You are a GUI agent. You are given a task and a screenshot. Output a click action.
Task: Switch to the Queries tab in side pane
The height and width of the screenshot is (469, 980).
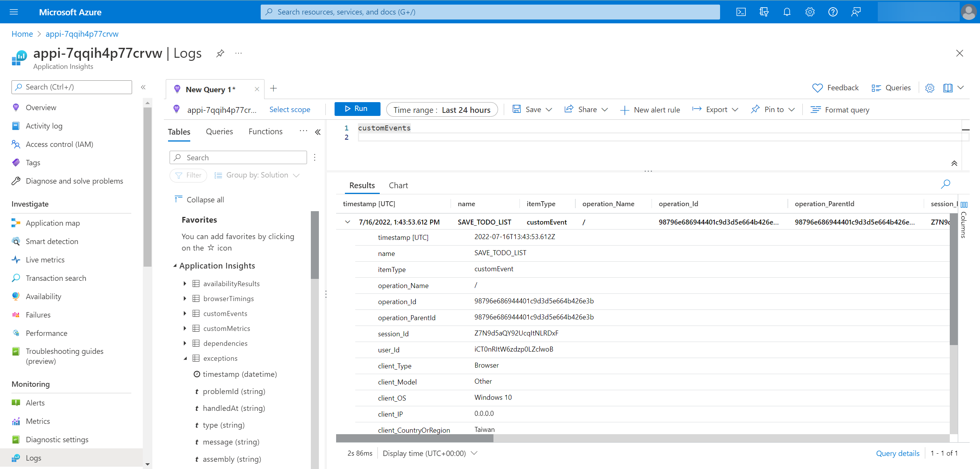point(219,132)
